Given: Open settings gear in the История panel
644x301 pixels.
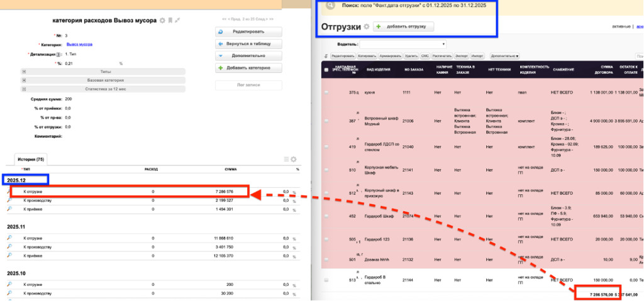Looking at the screenshot, I should tap(294, 160).
